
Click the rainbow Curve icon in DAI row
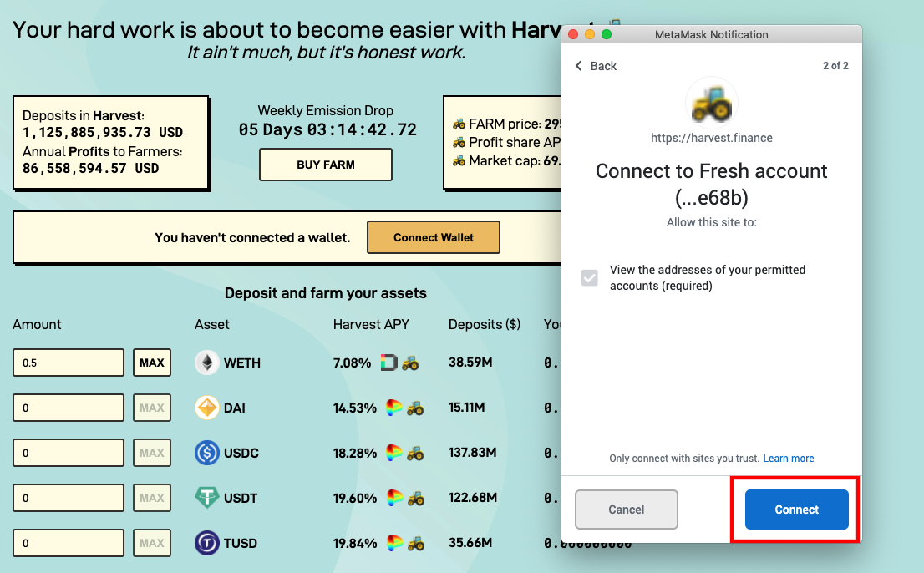(394, 408)
